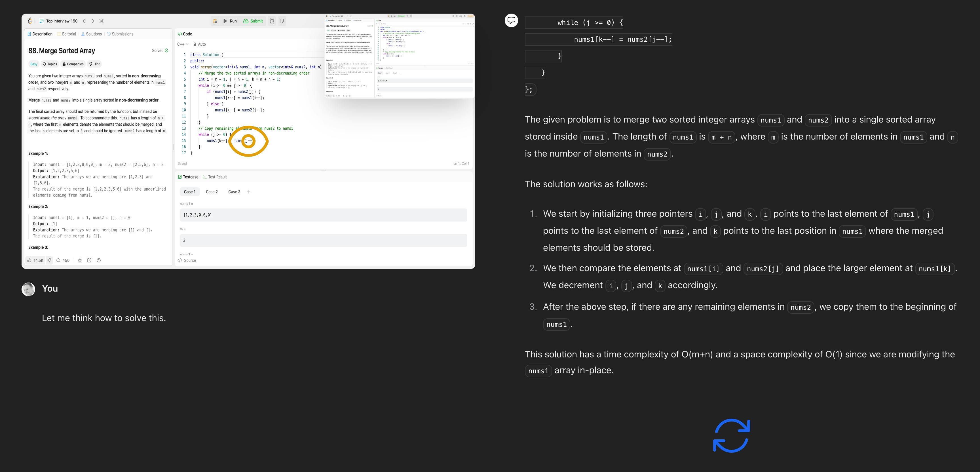Viewport: 980px width, 472px height.
Task: Click the Source label below testcases
Action: point(187,260)
